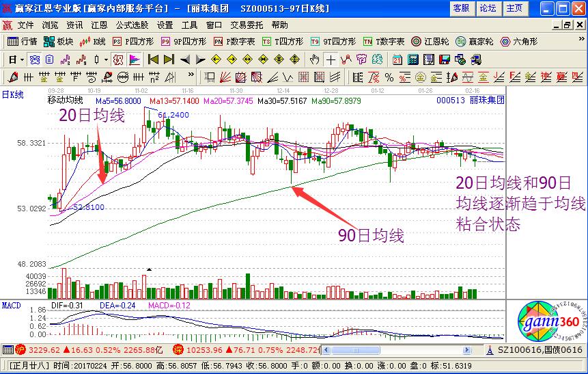This screenshot has width=588, height=374.
Task: Select the 六角形 hexagon chart tool
Action: coord(514,42)
